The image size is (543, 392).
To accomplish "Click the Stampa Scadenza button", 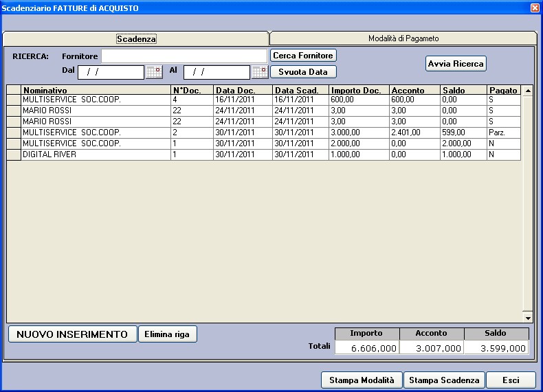I will click(443, 380).
